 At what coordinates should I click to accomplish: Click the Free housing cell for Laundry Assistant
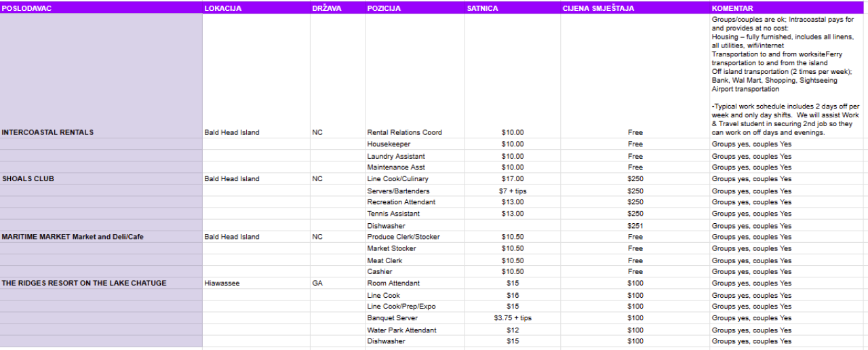[x=635, y=156]
